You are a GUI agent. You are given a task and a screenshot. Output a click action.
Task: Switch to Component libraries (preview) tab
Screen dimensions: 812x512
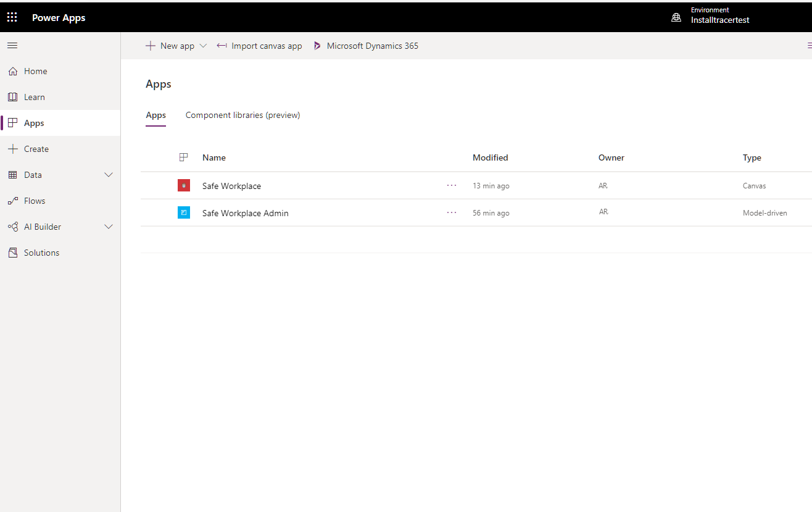click(x=242, y=115)
